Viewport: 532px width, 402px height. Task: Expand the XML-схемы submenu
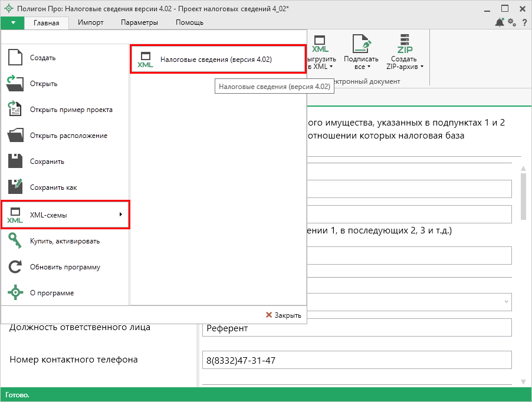(65, 215)
